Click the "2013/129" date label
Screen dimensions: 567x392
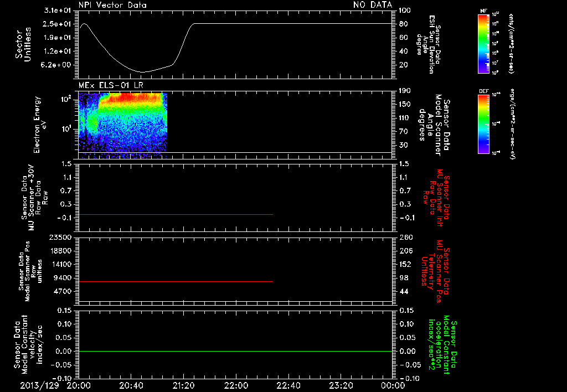tap(39, 385)
